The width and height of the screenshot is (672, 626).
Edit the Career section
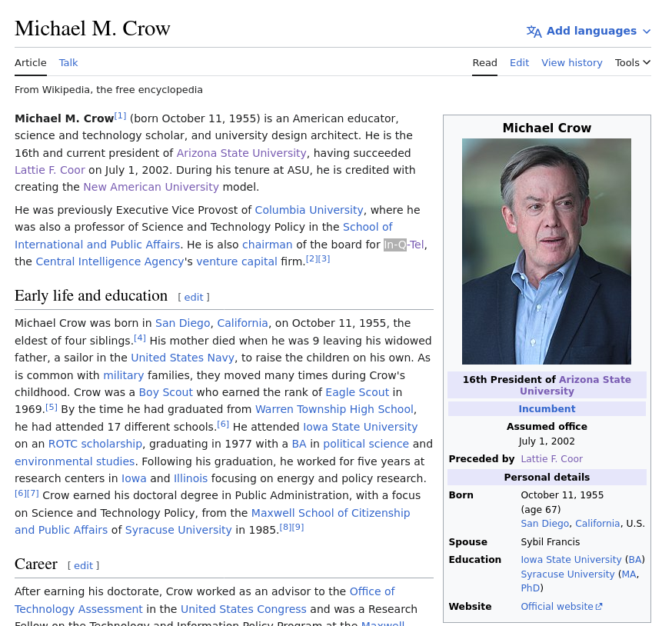click(83, 565)
